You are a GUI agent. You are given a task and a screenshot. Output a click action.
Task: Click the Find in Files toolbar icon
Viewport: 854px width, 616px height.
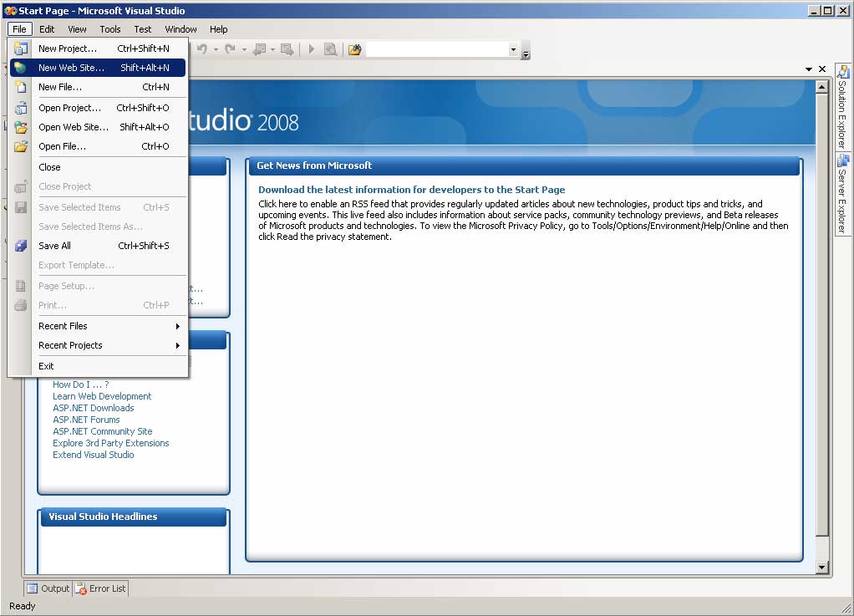coord(354,49)
